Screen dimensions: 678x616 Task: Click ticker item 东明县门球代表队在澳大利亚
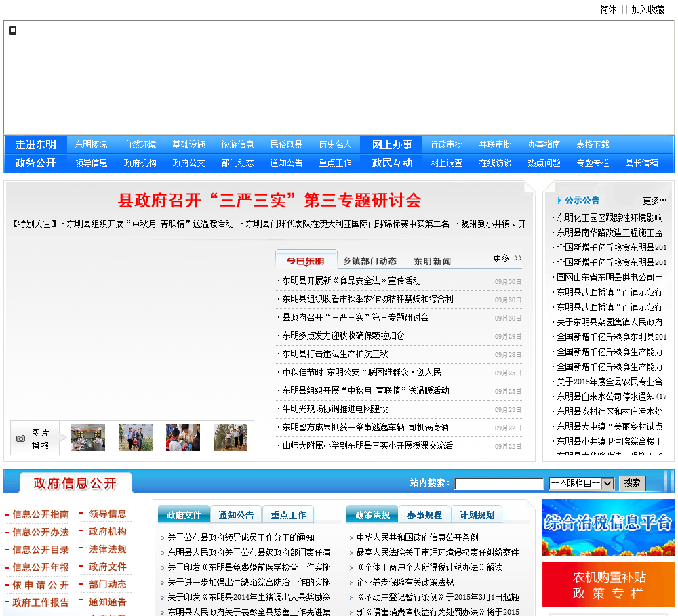coord(347,224)
